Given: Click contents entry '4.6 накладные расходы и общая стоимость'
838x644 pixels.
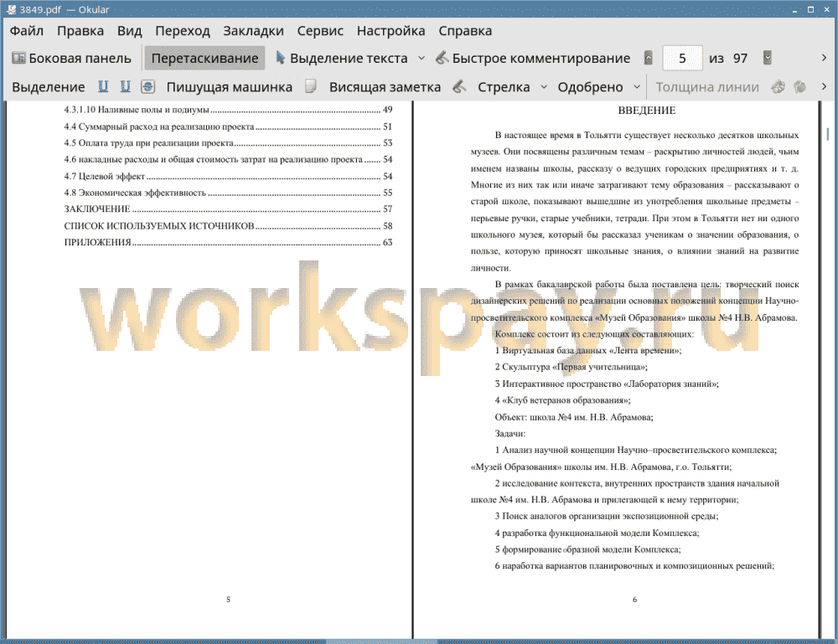Looking at the screenshot, I should [228, 160].
